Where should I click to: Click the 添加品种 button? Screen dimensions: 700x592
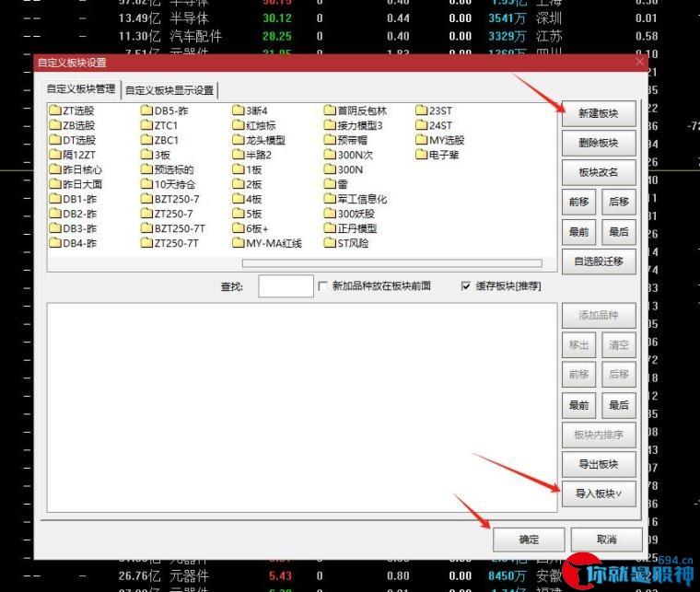599,316
